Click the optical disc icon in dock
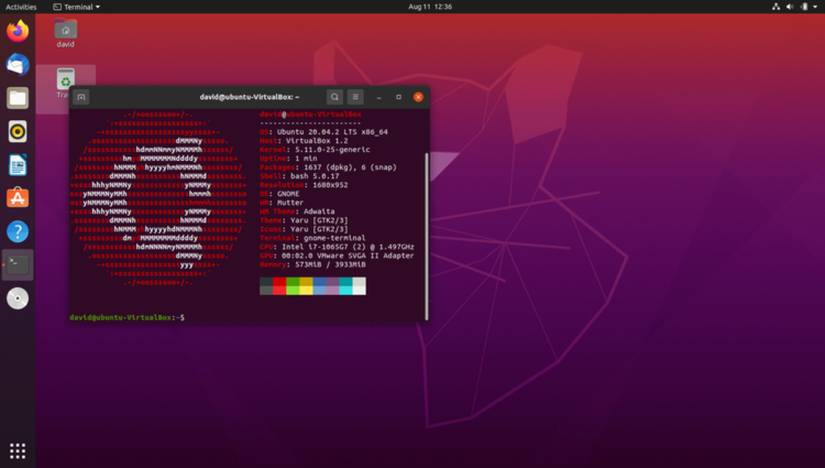 coord(17,298)
